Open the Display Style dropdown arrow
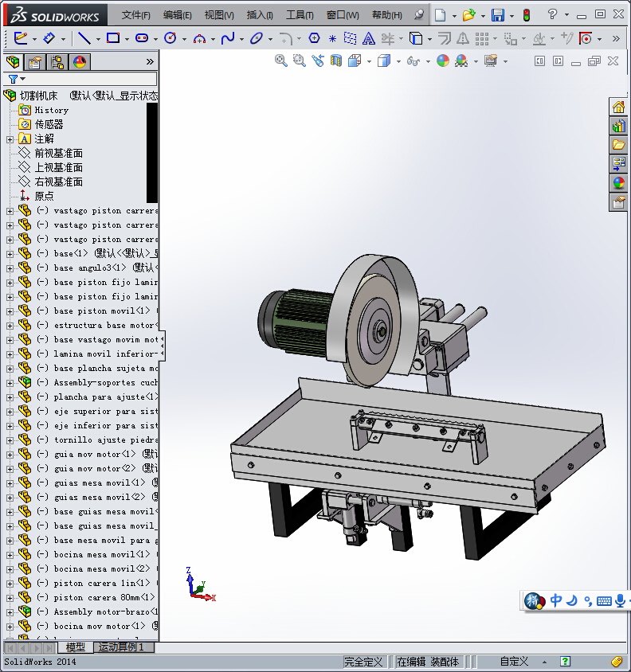 click(x=398, y=62)
